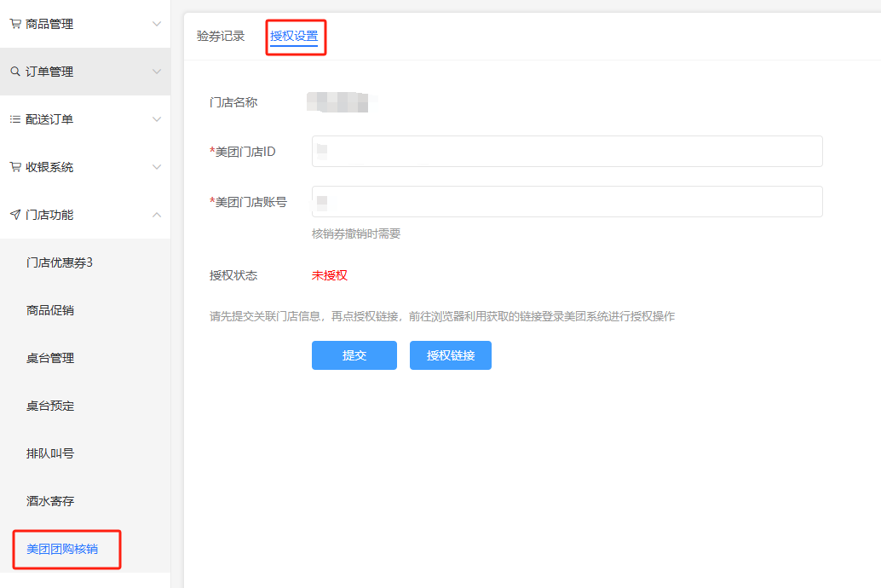This screenshot has height=588, width=881.
Task: Open the 桌台管理 sidebar item
Action: tap(50, 358)
